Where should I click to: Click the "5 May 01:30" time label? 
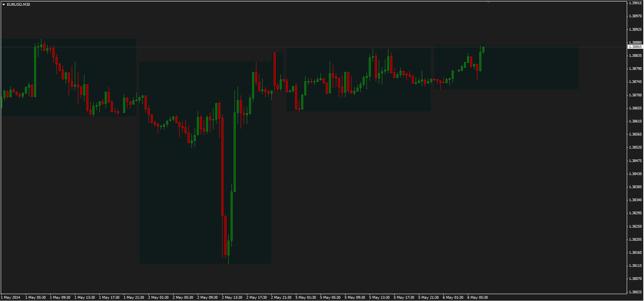click(306, 298)
